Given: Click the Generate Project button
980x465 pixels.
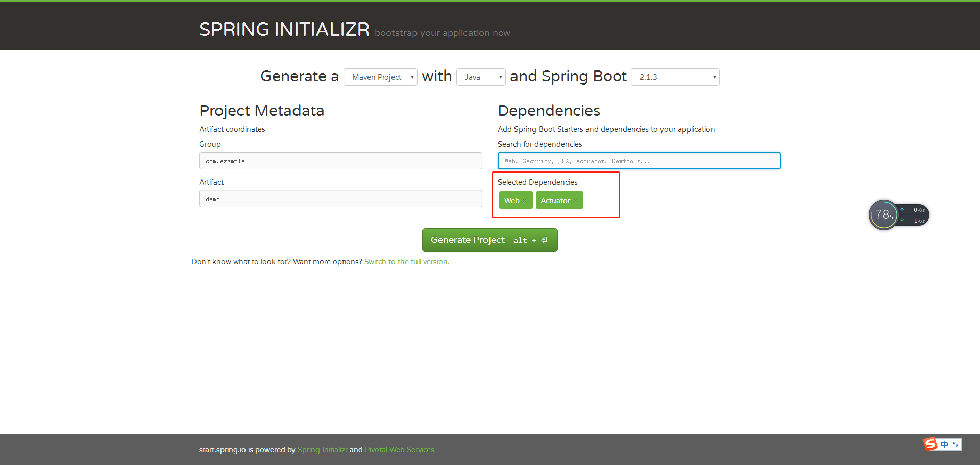Looking at the screenshot, I should coord(489,240).
